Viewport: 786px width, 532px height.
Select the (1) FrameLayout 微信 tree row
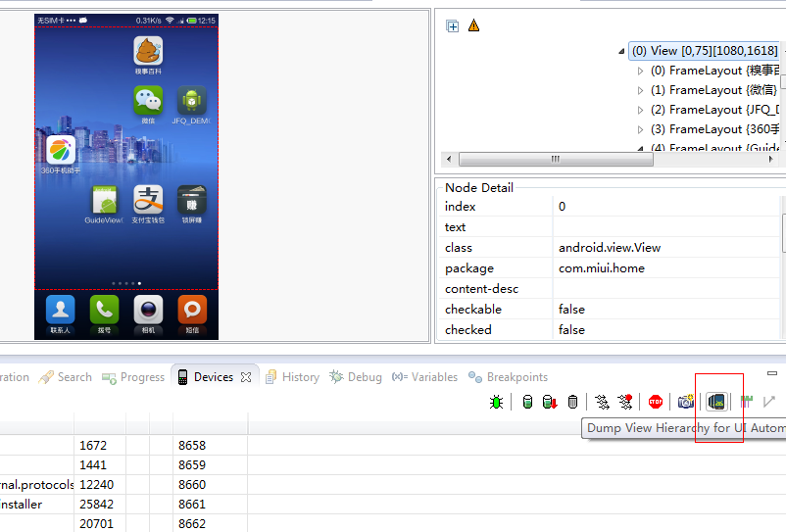[x=713, y=90]
